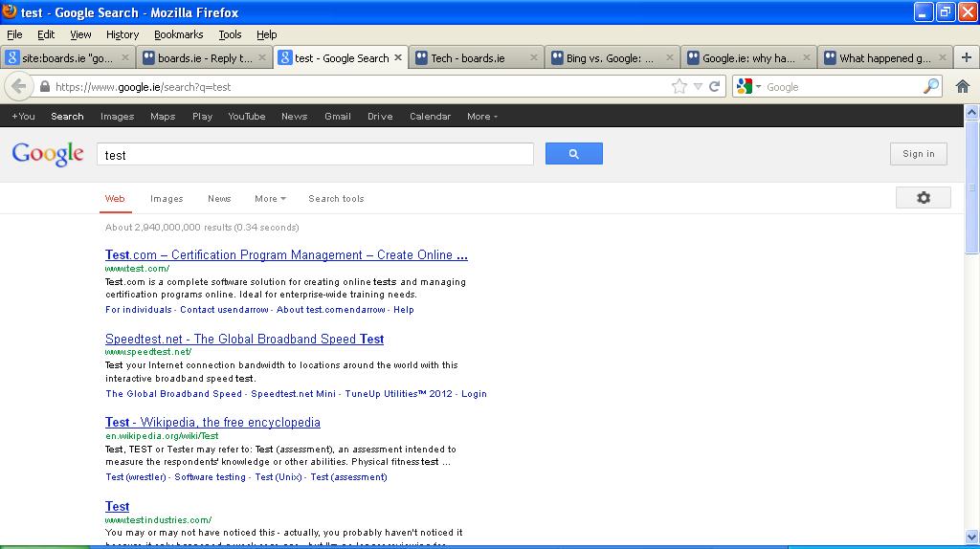Open Test.com Certification Program result

286,254
